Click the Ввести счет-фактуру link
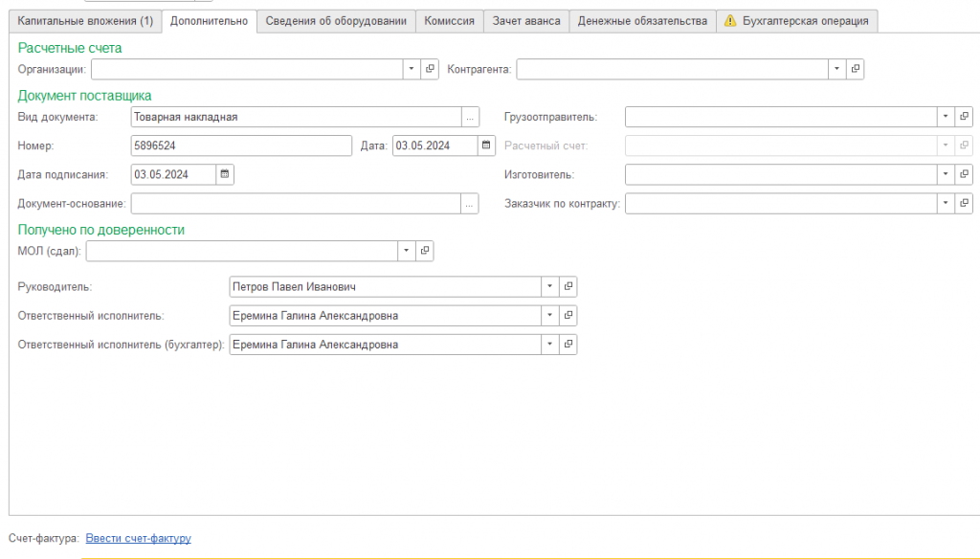The width and height of the screenshot is (980, 559). [x=138, y=538]
